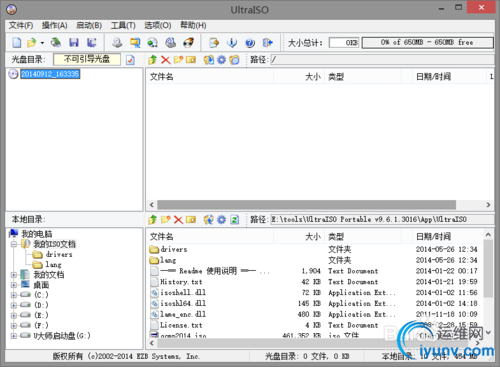Select the isoshell.dll file row
Screen dimensions: 500x367
[315, 293]
